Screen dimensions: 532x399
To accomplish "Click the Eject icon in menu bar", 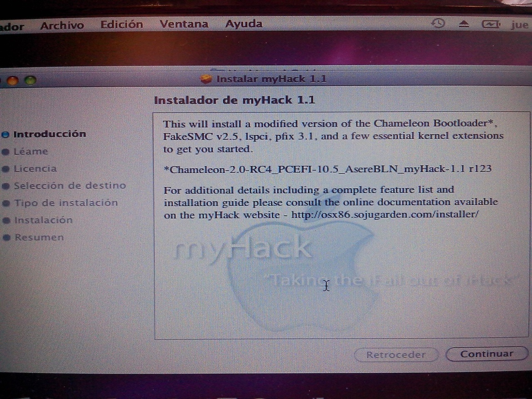I will click(464, 24).
